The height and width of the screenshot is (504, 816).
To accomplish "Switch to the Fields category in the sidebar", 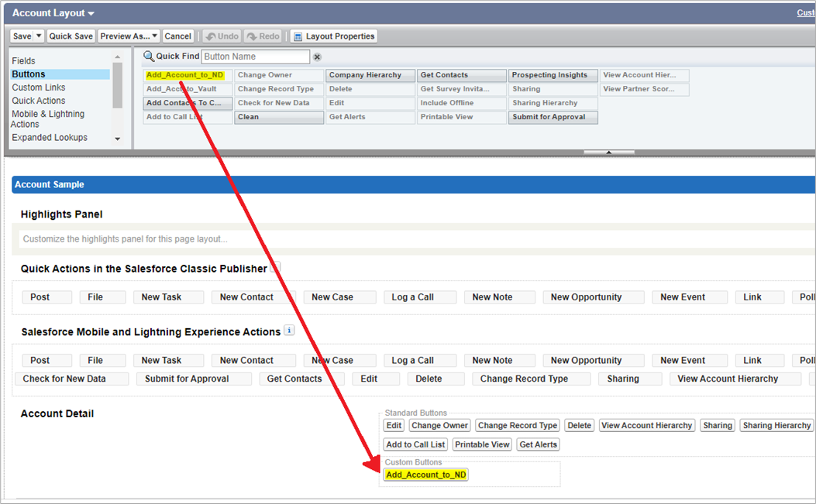I will [x=23, y=60].
